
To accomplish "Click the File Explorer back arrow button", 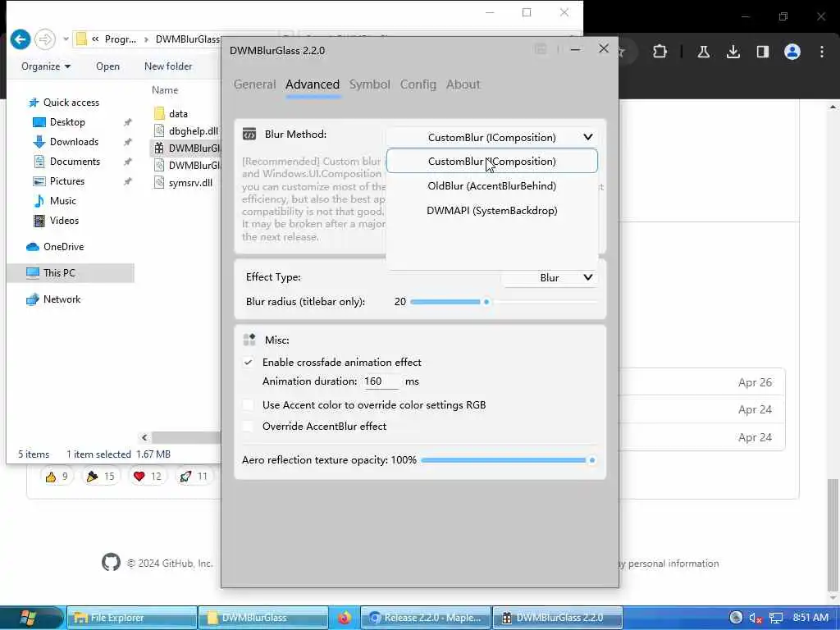I will pyautogui.click(x=20, y=39).
